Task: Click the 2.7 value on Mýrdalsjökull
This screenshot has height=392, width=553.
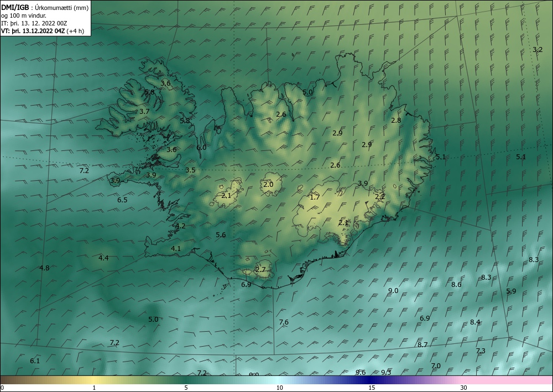Action: pyautogui.click(x=260, y=270)
